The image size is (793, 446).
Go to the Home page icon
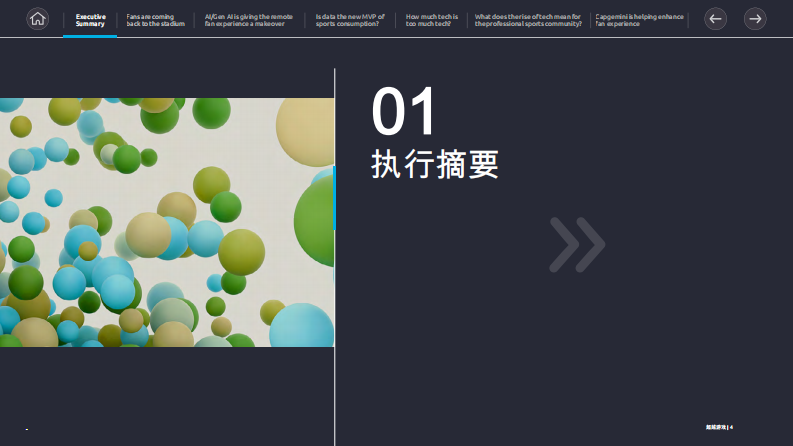point(37,18)
